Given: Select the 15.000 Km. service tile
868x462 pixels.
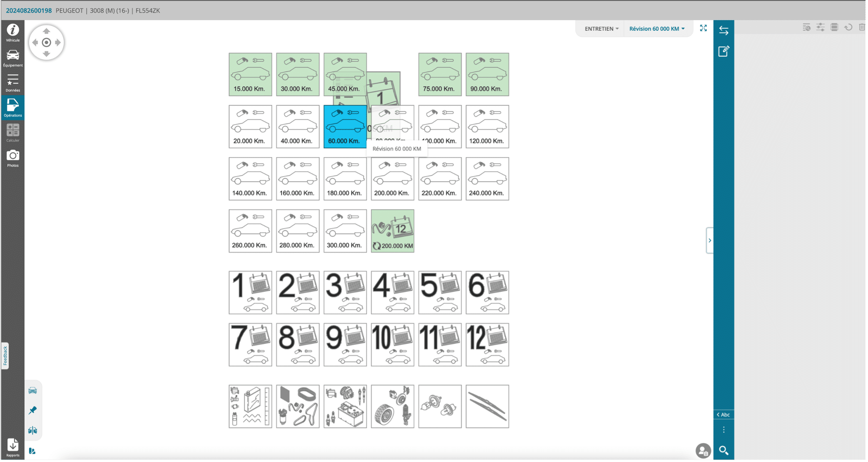Looking at the screenshot, I should coord(250,75).
